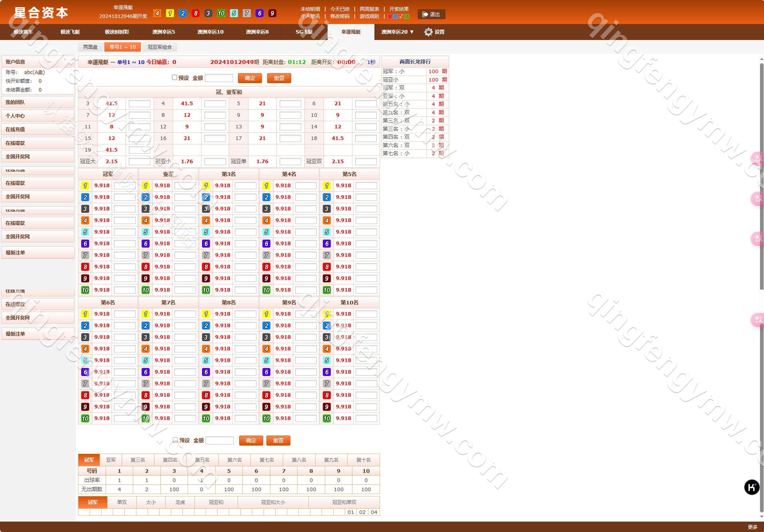
Task: Click the orange number 4 ball under 第7名
Action: coord(146,349)
